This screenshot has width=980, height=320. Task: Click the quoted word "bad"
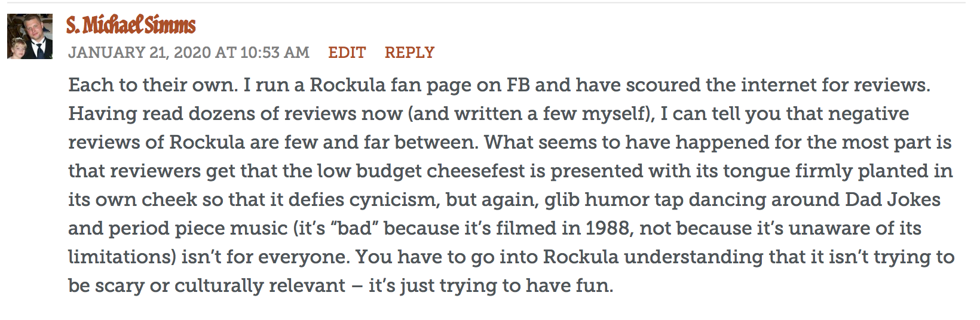pyautogui.click(x=354, y=228)
